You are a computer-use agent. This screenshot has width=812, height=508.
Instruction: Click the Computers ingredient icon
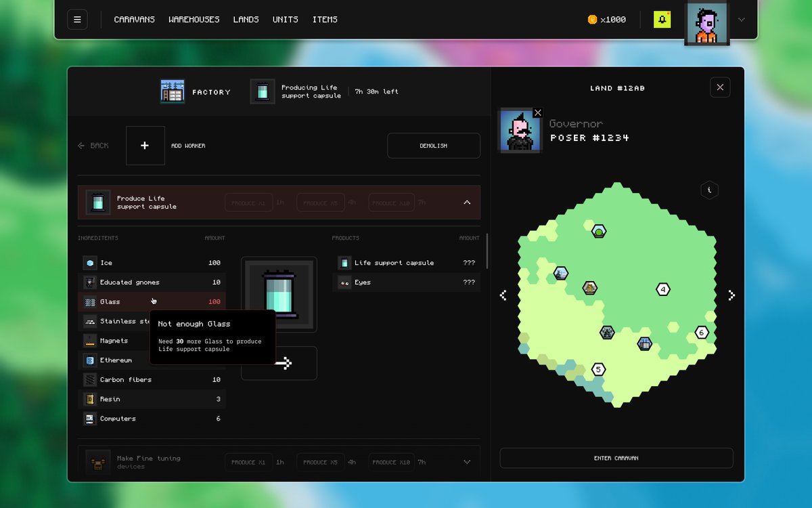point(89,419)
